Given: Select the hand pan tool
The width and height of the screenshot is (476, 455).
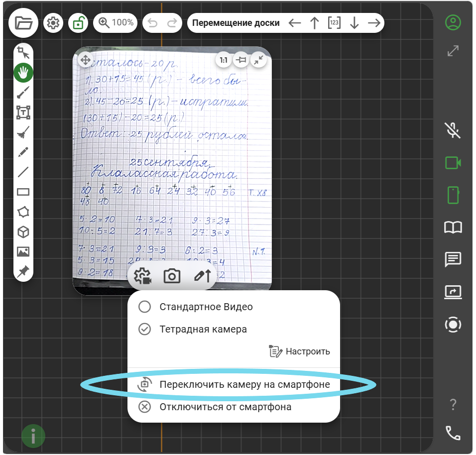Looking at the screenshot, I should [23, 73].
